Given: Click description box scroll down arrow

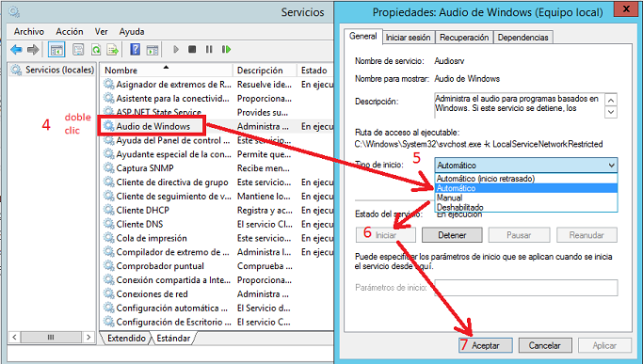Looking at the screenshot, I should point(611,112).
